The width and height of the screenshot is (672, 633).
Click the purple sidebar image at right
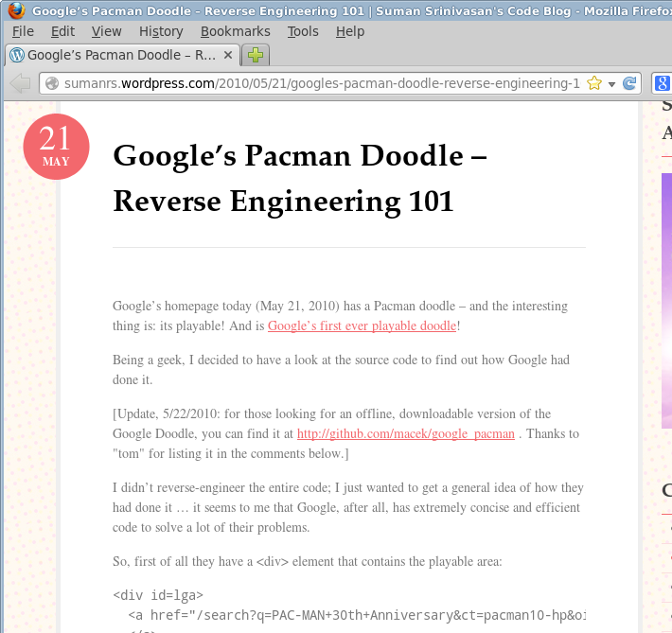pos(666,301)
